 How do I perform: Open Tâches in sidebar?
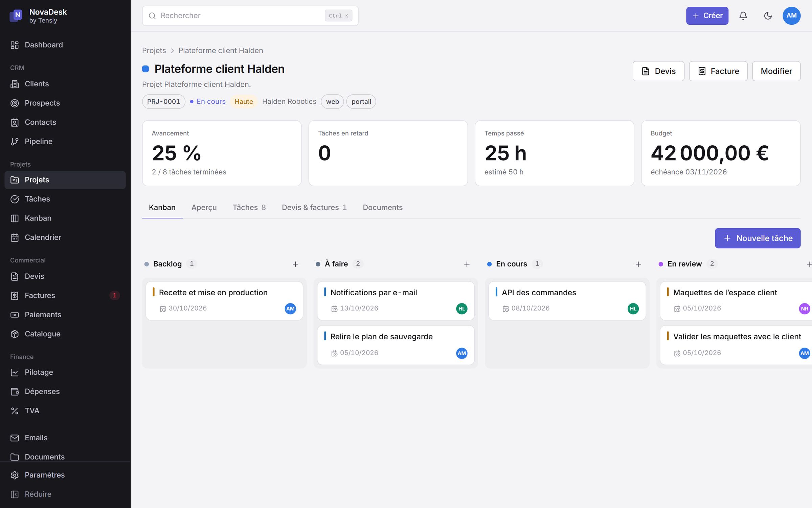point(65,199)
